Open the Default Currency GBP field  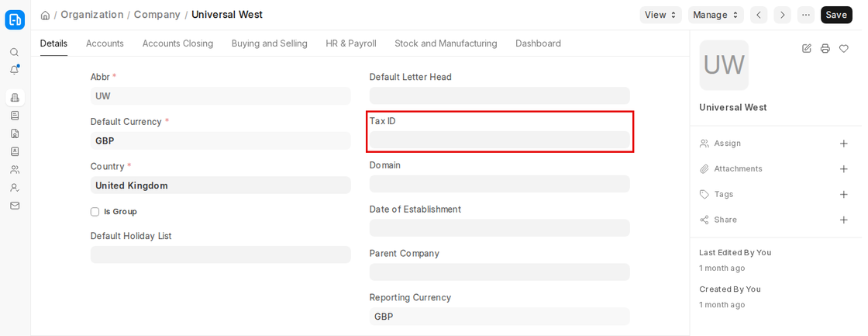pos(220,140)
